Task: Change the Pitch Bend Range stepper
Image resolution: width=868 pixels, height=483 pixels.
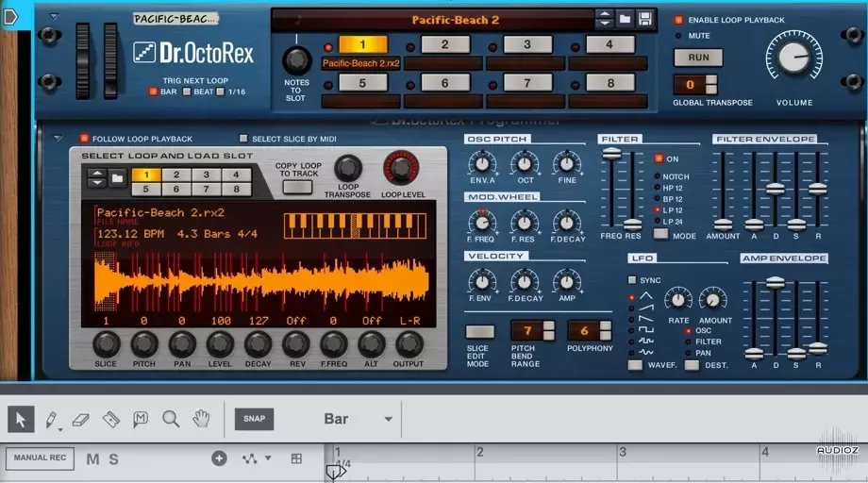Action: (x=548, y=331)
